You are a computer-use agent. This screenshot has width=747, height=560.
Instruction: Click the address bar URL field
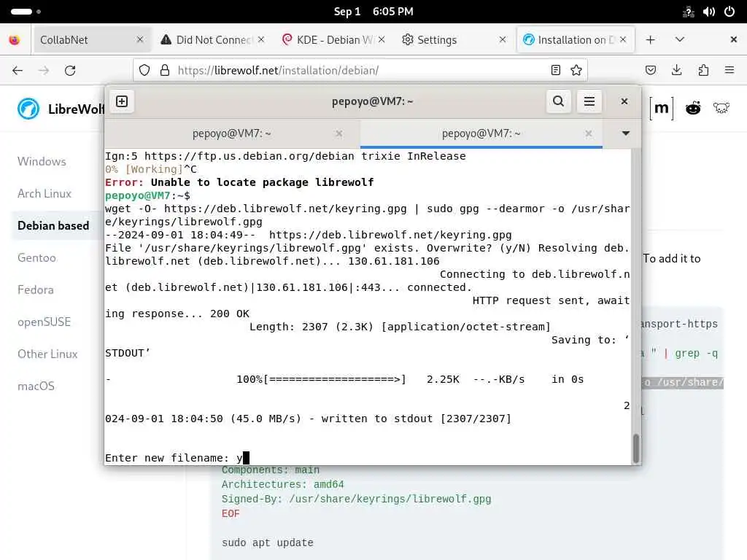point(360,71)
